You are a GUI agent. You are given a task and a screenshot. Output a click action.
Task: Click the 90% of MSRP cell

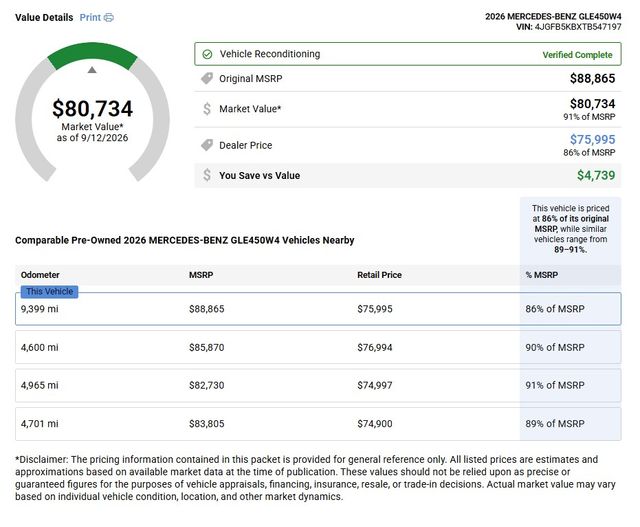[555, 347]
